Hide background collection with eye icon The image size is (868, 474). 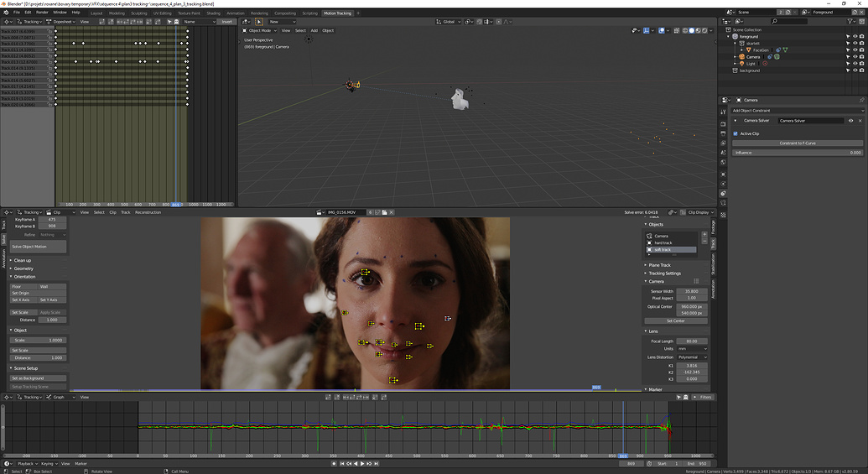[855, 70]
